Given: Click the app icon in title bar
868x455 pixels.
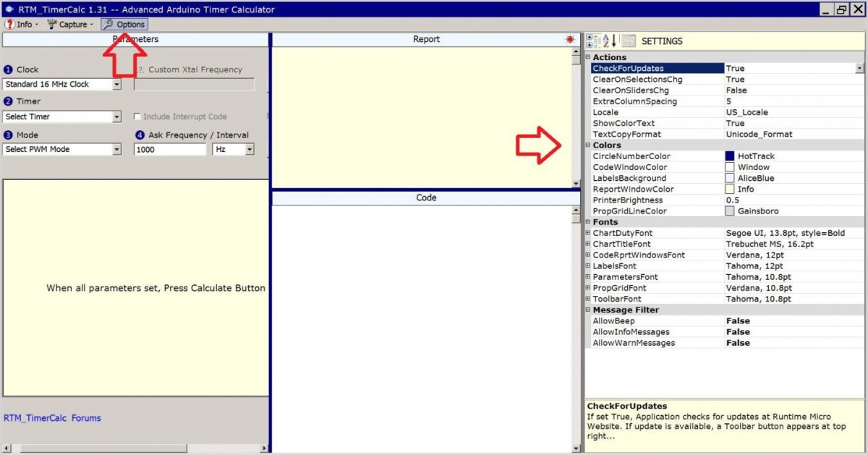Looking at the screenshot, I should (8, 9).
